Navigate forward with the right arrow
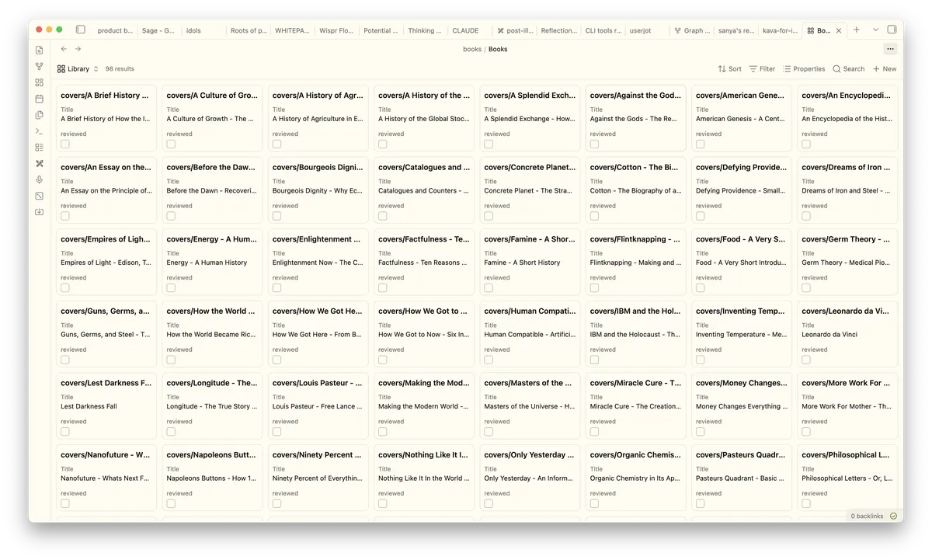This screenshot has width=932, height=560. point(78,49)
